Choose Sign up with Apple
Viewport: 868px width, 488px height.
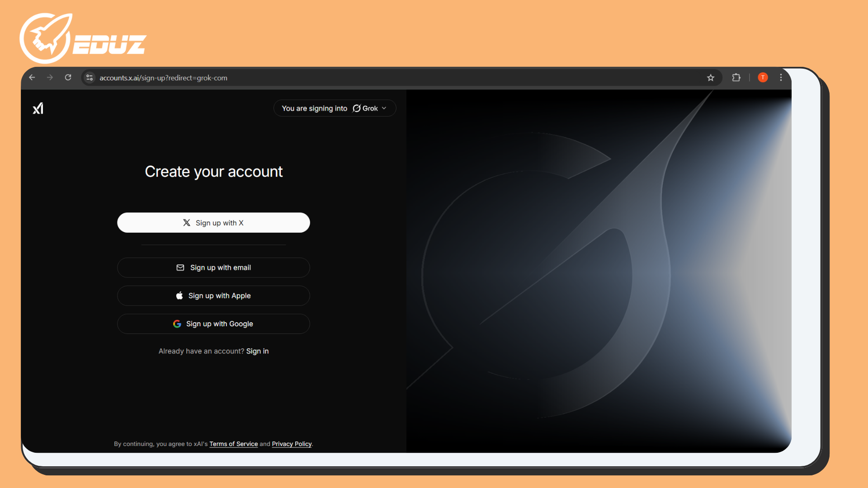click(x=213, y=296)
